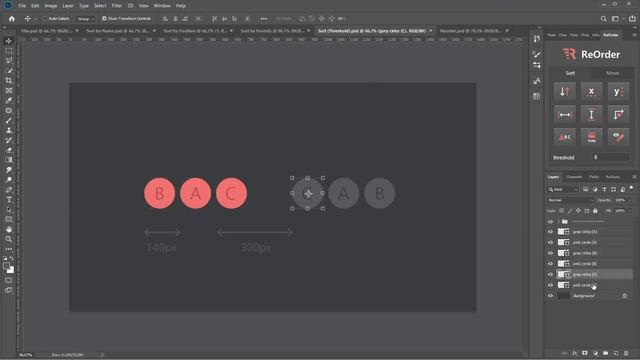This screenshot has width=640, height=360.
Task: Select the Move tool in the toolbox
Action: (9, 41)
